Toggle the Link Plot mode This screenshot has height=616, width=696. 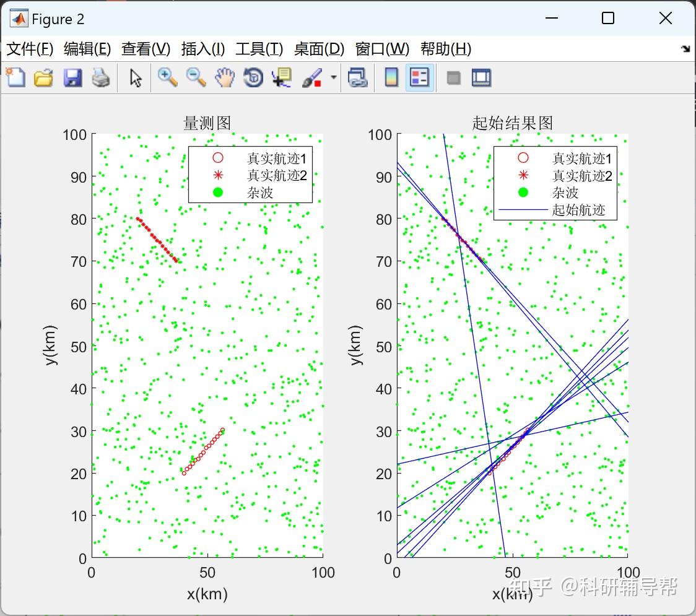(x=359, y=77)
